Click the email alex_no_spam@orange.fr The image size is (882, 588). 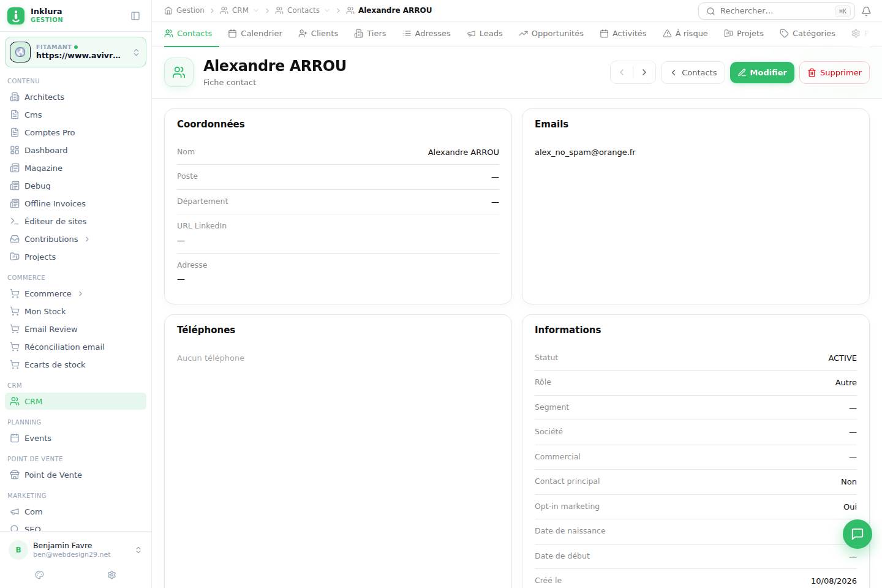click(x=585, y=152)
